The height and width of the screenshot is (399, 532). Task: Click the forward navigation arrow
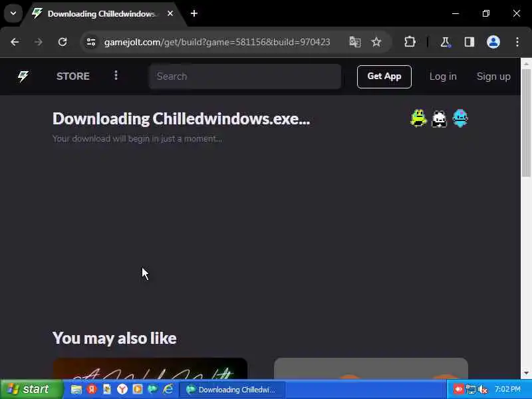39,42
